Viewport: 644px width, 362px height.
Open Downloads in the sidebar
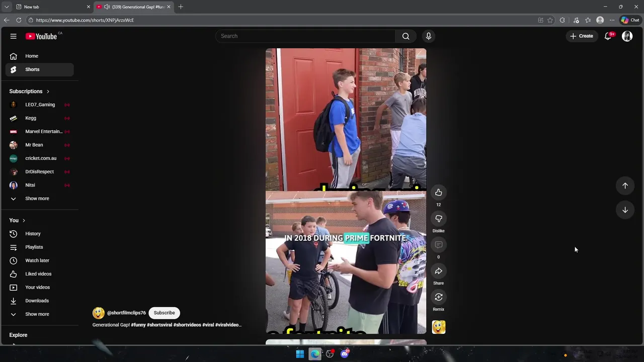pos(39,301)
